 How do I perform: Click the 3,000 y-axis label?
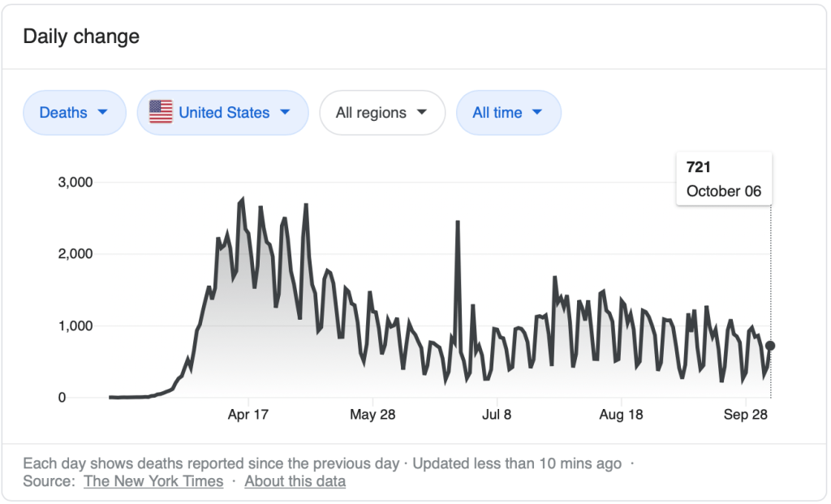pos(75,182)
